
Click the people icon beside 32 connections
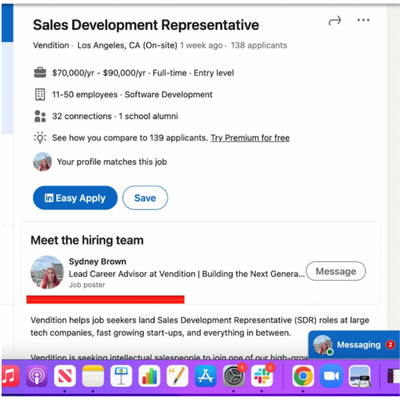pos(40,116)
